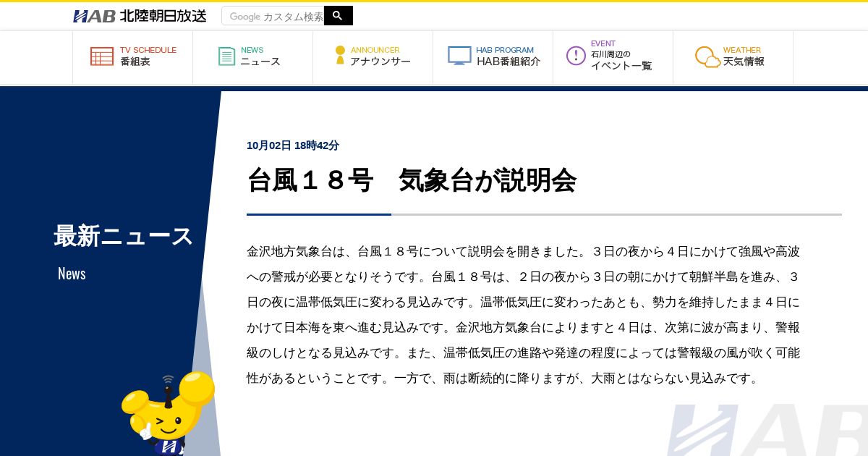Image resolution: width=868 pixels, height=456 pixels.
Task: Open the アナウンサー menu item
Action: (373, 57)
